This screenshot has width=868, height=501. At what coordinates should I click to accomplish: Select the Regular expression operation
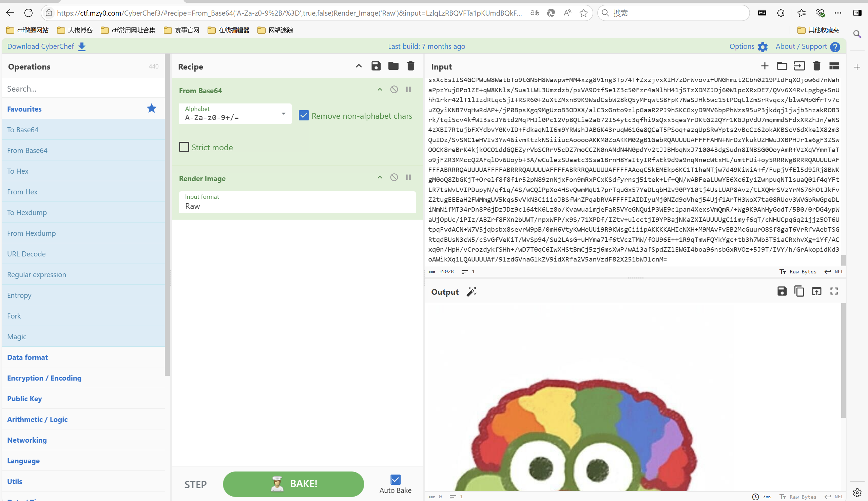point(83,274)
